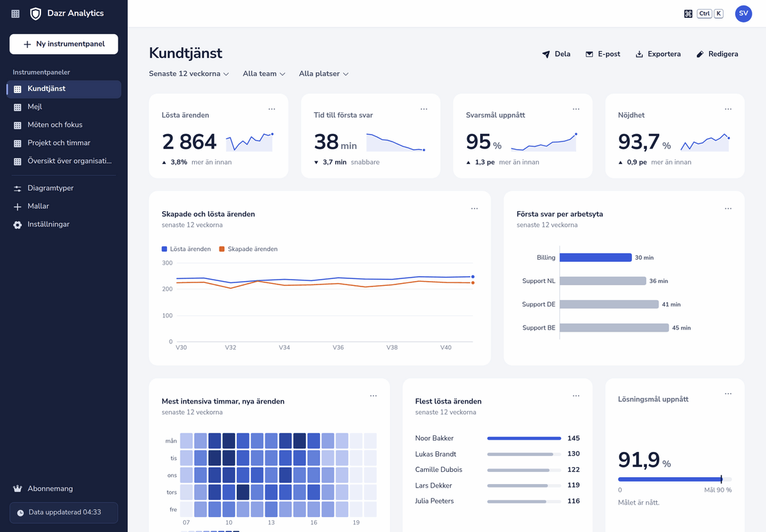Click the Mejl dashboard grid icon

18,107
